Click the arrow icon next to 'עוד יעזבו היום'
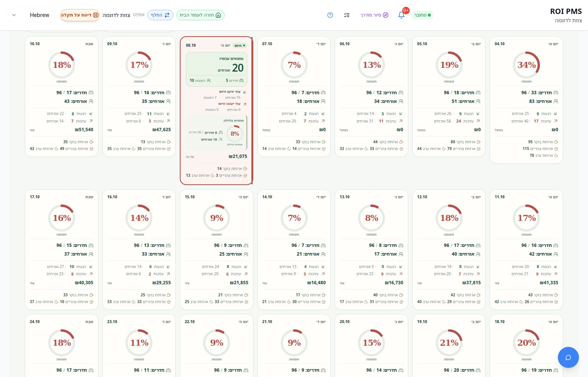 (x=245, y=104)
